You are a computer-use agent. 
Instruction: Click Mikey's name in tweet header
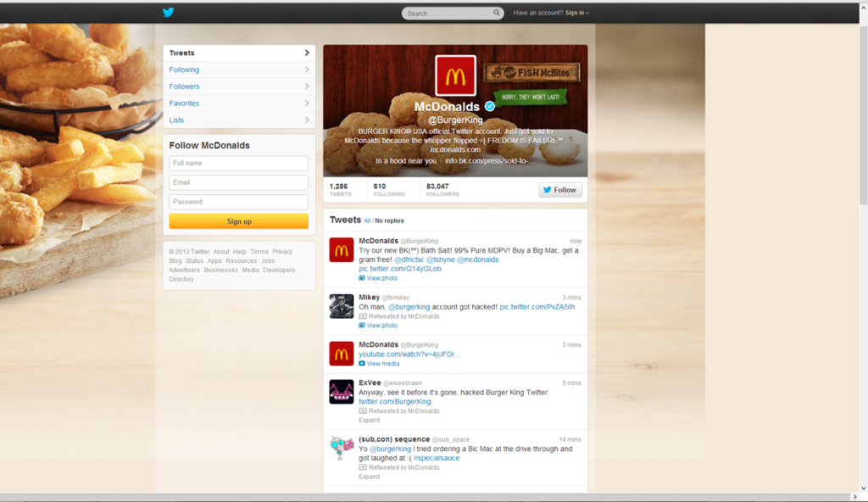(x=370, y=297)
